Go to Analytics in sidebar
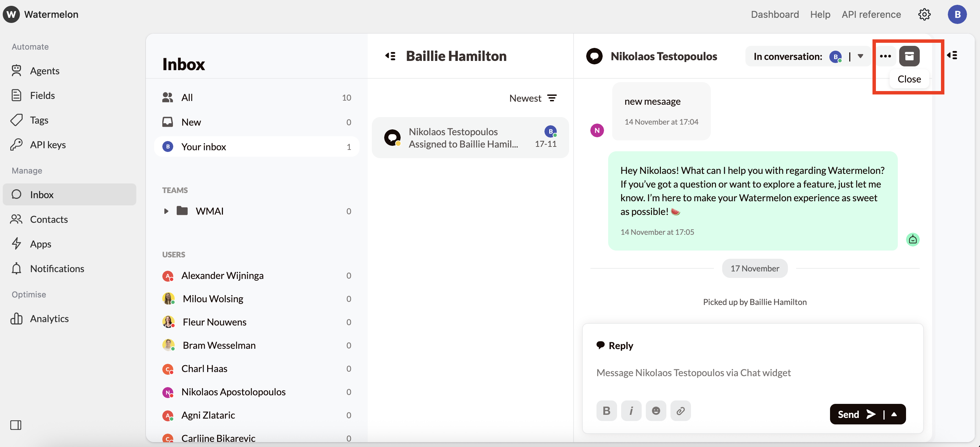This screenshot has height=447, width=980. click(49, 319)
